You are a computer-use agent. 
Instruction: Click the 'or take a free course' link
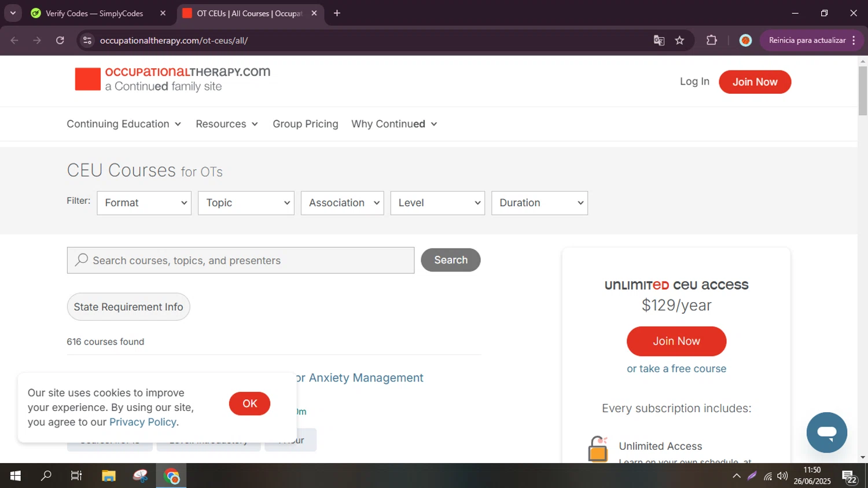pyautogui.click(x=676, y=369)
